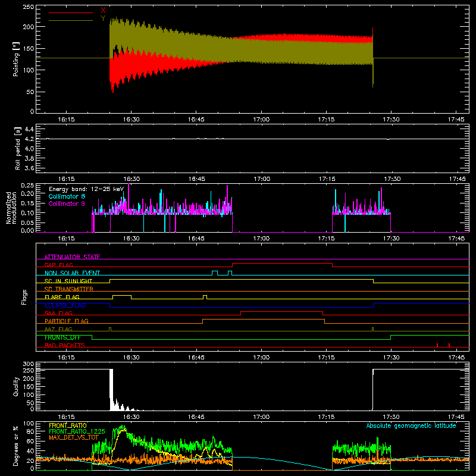Click the yellow 'FRONT_RATIO' legend label
The height and width of the screenshot is (476, 476).
[x=68, y=425]
